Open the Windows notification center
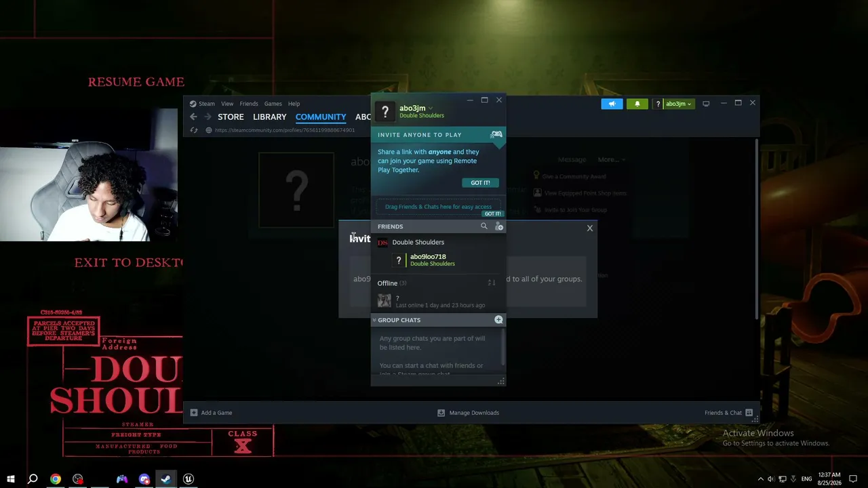Screen dimensions: 868x488 click(x=854, y=479)
